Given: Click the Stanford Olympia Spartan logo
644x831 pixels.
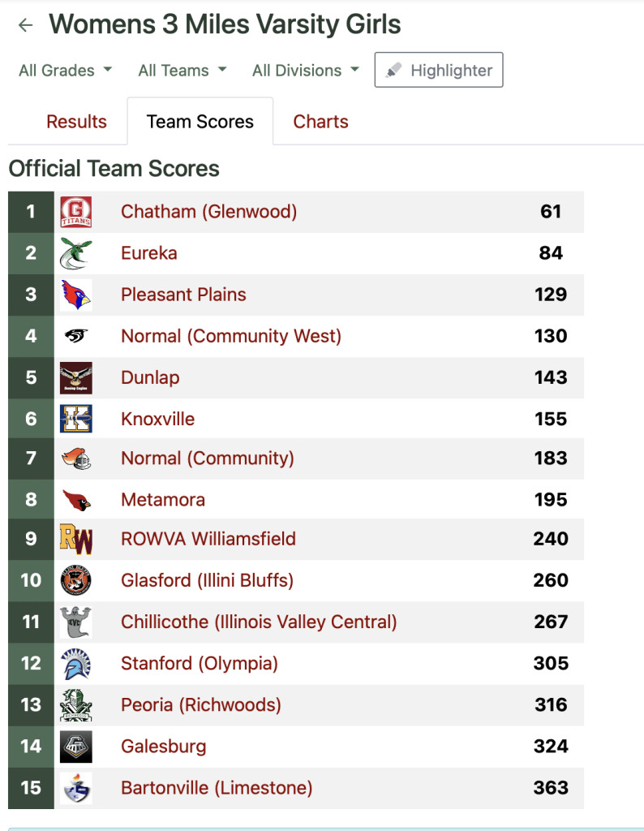Looking at the screenshot, I should [x=76, y=663].
